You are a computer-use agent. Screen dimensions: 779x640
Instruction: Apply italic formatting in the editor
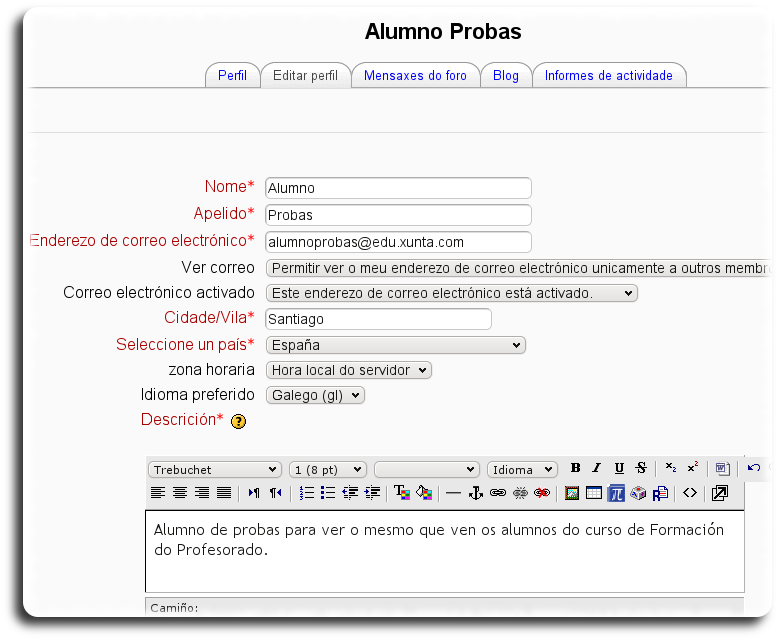pos(597,468)
